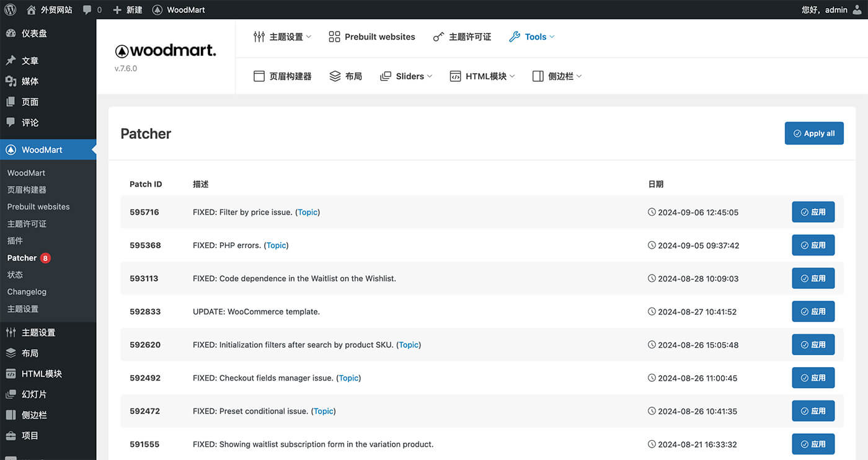This screenshot has height=460, width=868.
Task: Click the v.7.6.0 version label
Action: click(126, 68)
